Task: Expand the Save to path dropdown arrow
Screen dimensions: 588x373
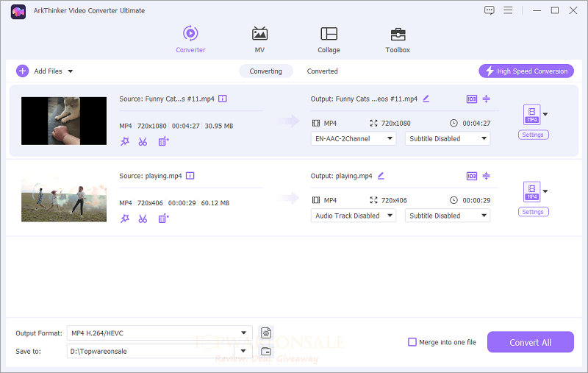Action: [x=243, y=351]
